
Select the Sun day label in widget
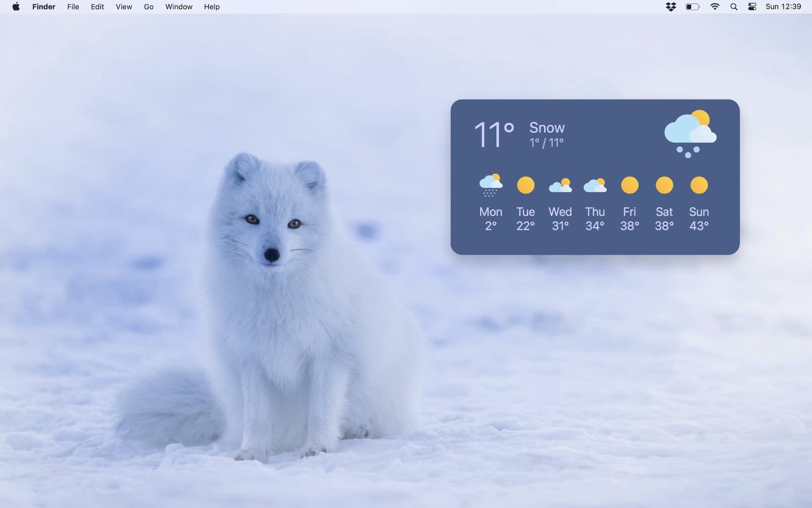coord(699,212)
